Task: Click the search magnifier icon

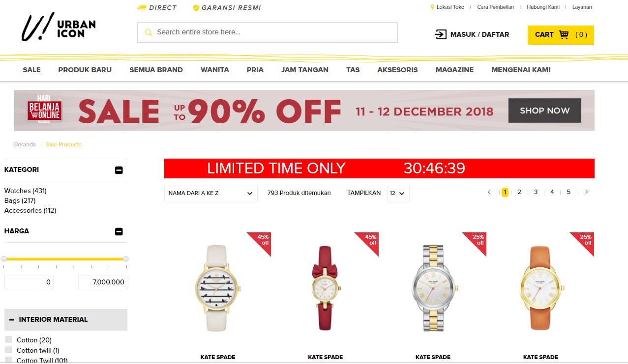Action: pos(148,32)
